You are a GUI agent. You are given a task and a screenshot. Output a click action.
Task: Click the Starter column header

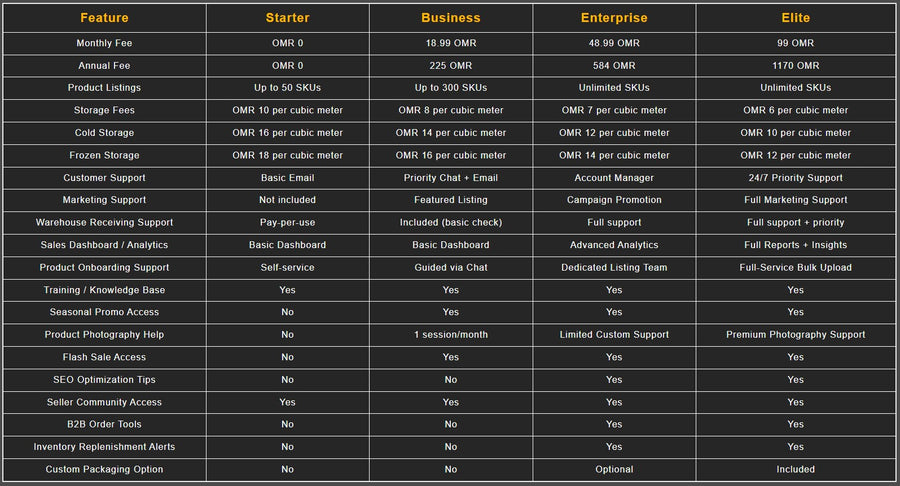pos(287,18)
